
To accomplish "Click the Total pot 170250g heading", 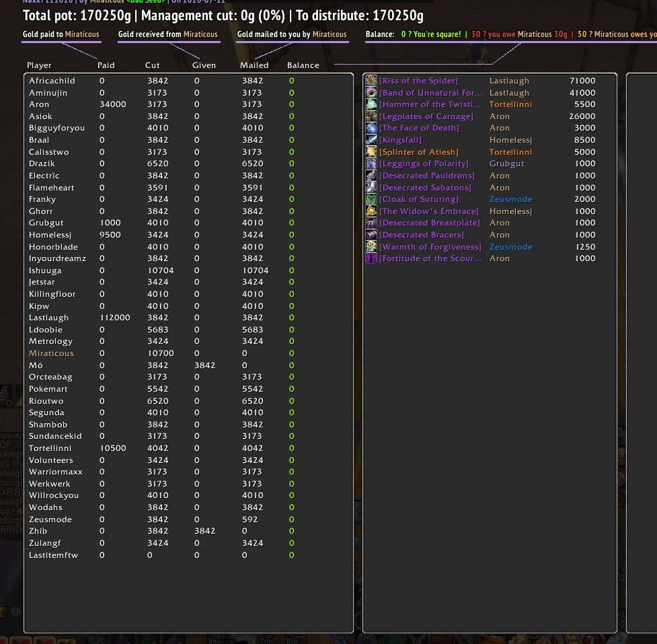I will (77, 15).
